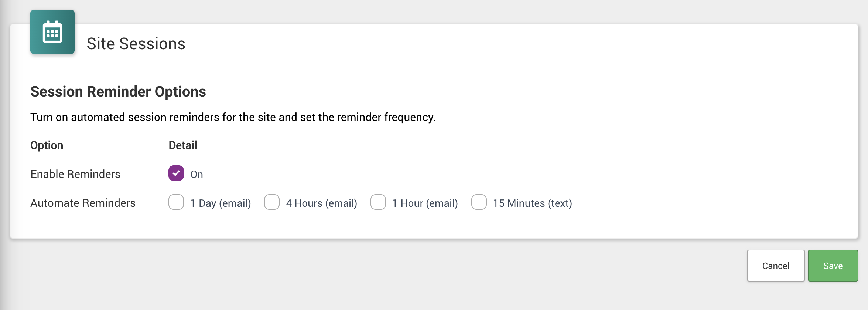Image resolution: width=868 pixels, height=310 pixels.
Task: Click the "Detail" column header
Action: tap(183, 145)
